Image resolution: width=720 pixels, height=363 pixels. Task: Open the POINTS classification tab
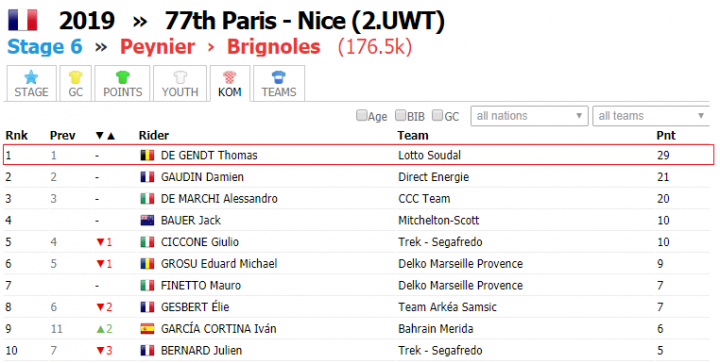(x=122, y=84)
